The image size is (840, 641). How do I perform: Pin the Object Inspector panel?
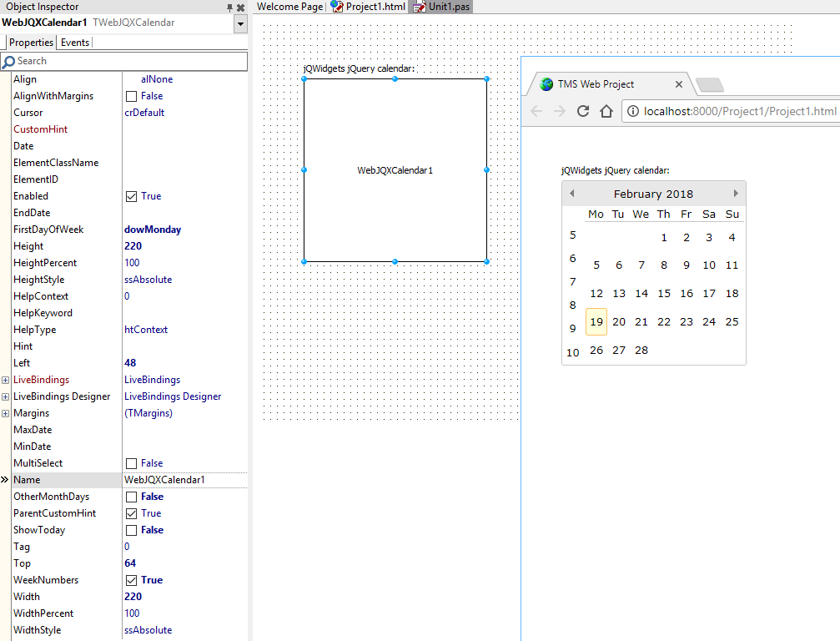[229, 8]
